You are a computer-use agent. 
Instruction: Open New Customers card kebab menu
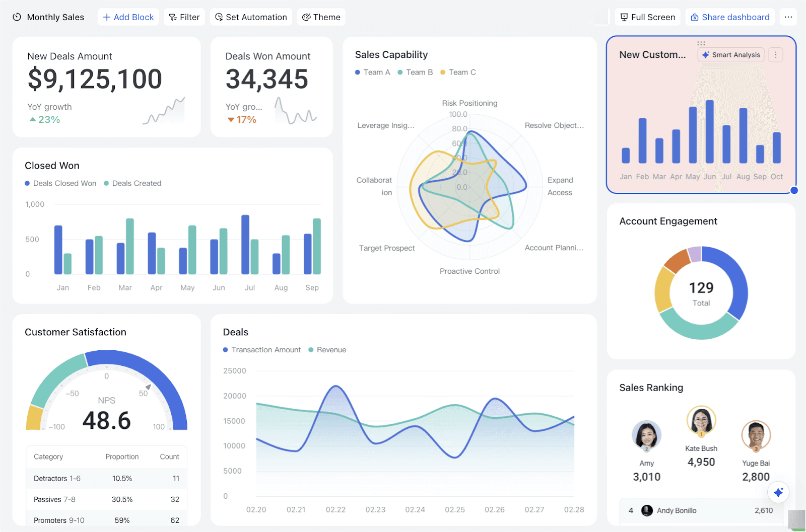tap(776, 55)
